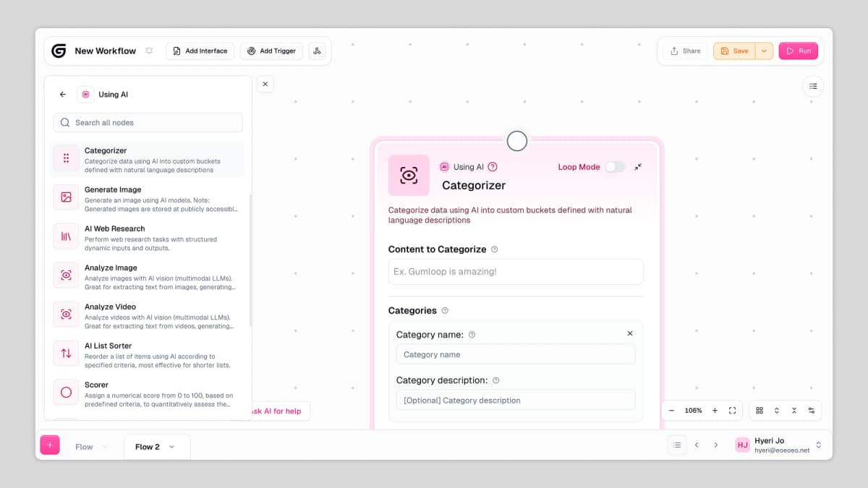Image resolution: width=868 pixels, height=488 pixels.
Task: Open the Flow tab dropdown
Action: click(105, 447)
